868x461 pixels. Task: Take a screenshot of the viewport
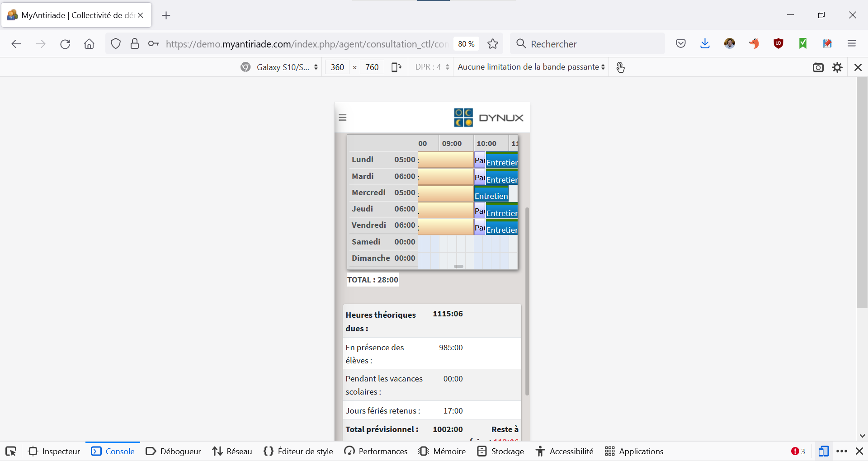tap(818, 67)
